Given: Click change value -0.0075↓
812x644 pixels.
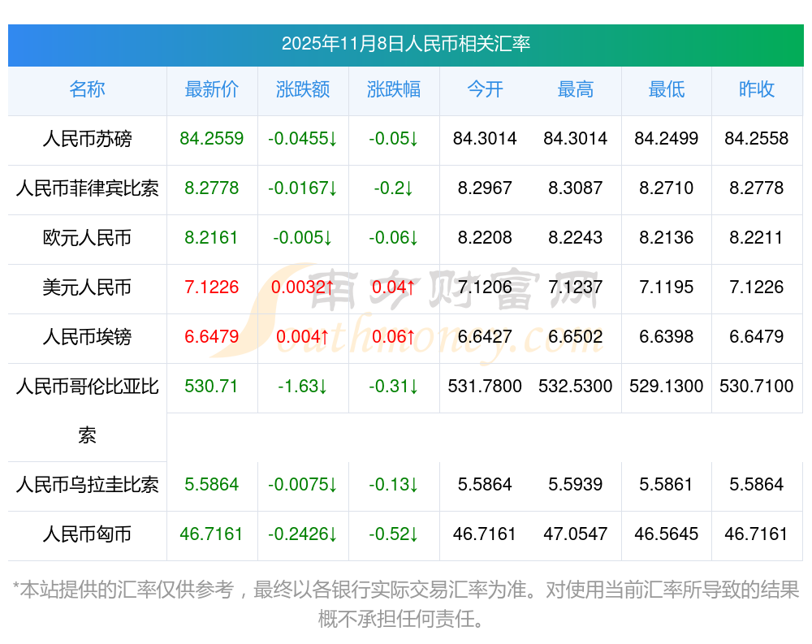Looking at the screenshot, I should point(303,485).
